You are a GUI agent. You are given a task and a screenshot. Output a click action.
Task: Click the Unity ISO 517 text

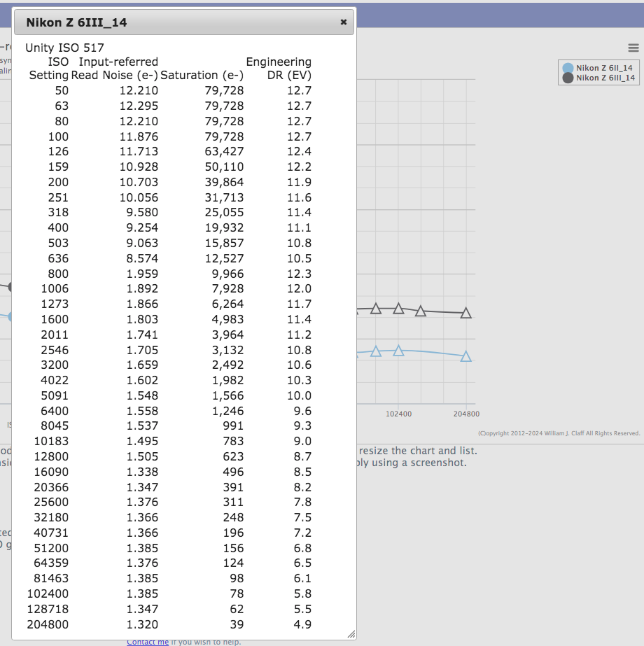coord(64,48)
